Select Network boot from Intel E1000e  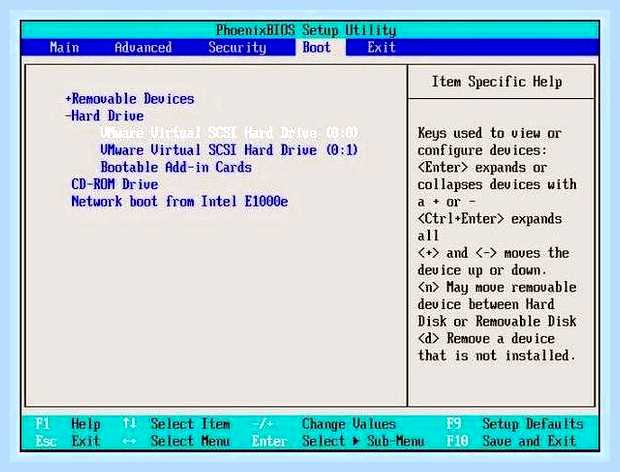coord(180,202)
